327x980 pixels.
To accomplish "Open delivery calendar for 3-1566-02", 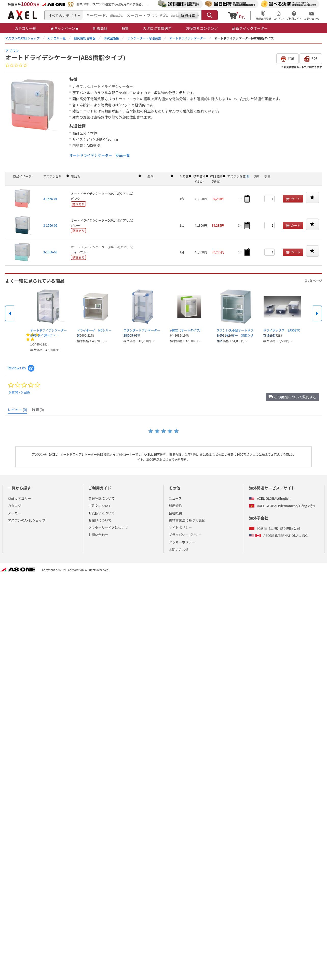I will coord(247,226).
